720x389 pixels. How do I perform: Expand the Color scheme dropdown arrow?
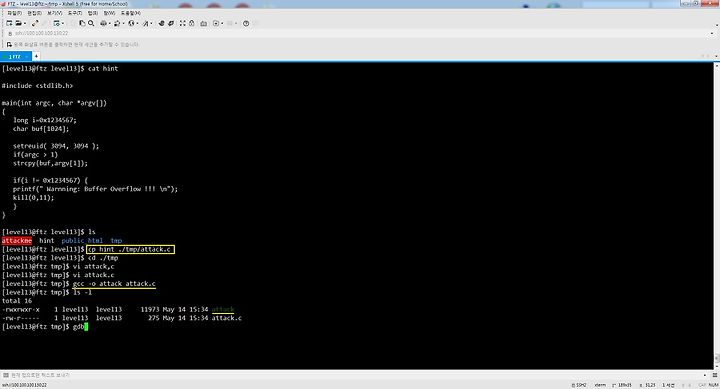[x=123, y=23]
